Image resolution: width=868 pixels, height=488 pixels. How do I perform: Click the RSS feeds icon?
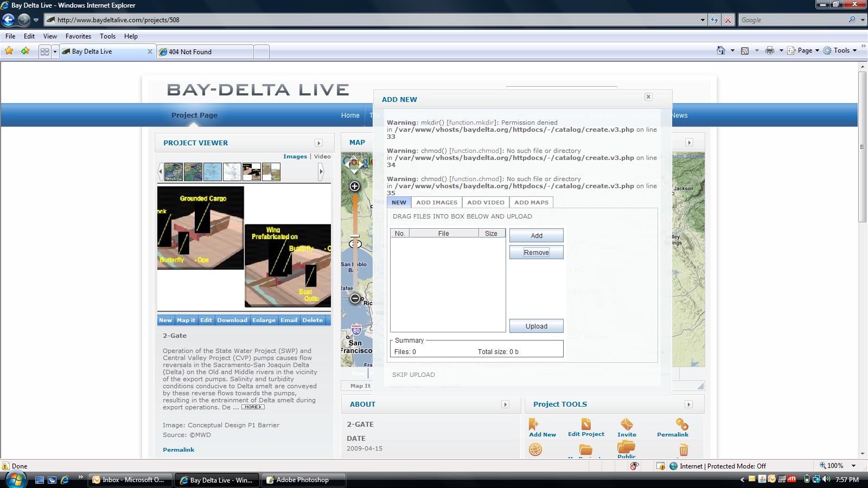[x=745, y=50]
